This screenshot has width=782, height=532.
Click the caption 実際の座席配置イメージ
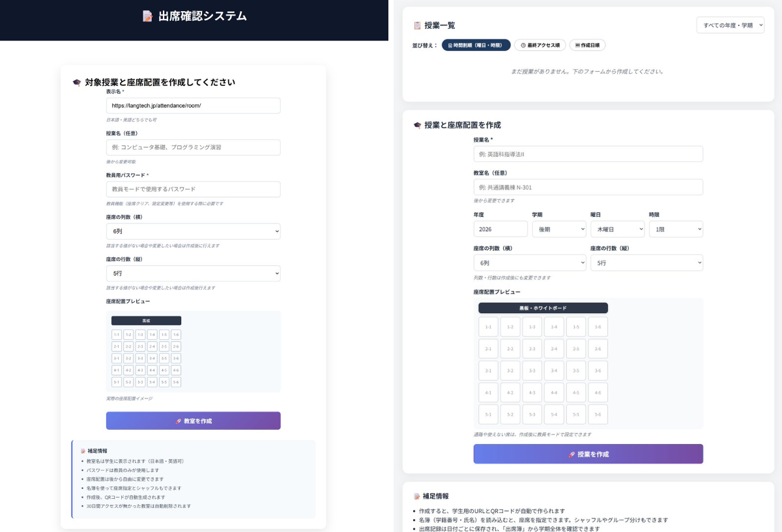(129, 399)
